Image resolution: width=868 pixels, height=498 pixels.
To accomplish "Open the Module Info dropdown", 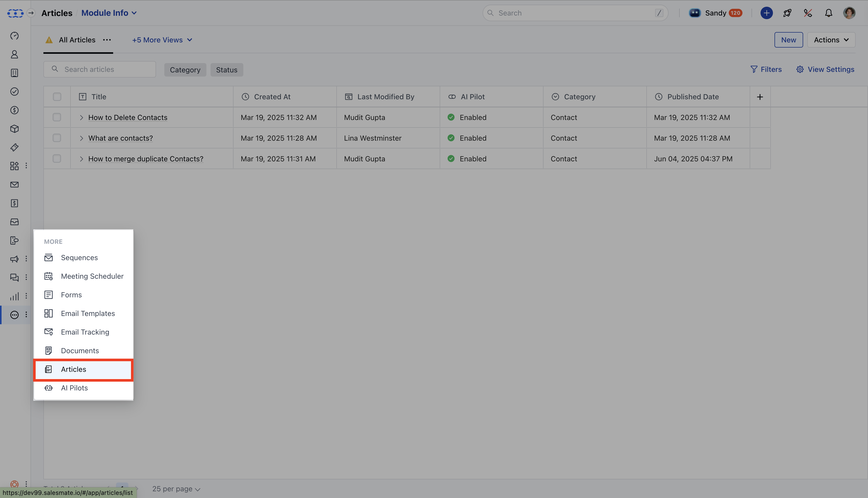I will 109,13.
